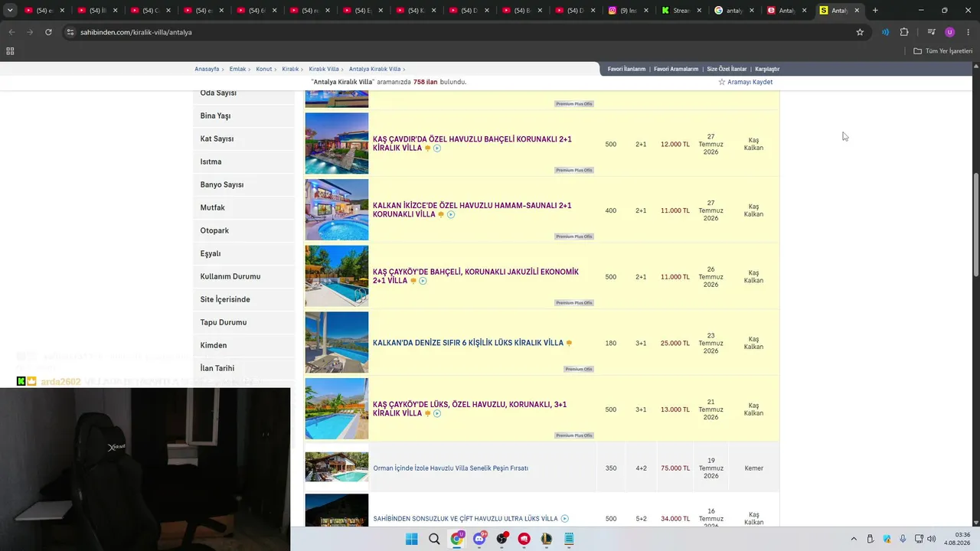Screen dimensions: 980x551
Task: Open Windows taskbar search
Action: [x=434, y=539]
